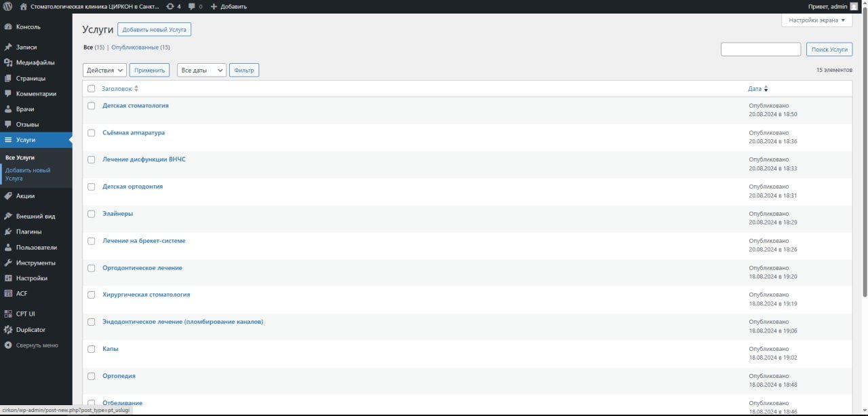Check the box for Ортодонтическое лечение
The height and width of the screenshot is (416, 868).
point(91,268)
